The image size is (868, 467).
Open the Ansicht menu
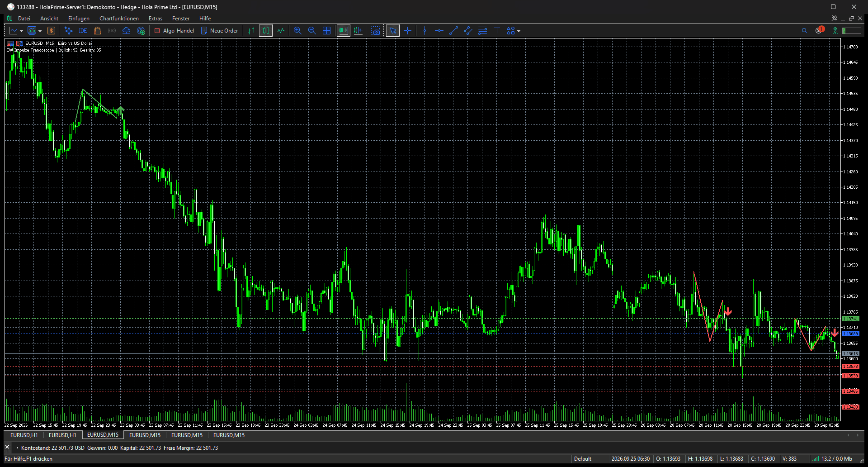pyautogui.click(x=49, y=19)
